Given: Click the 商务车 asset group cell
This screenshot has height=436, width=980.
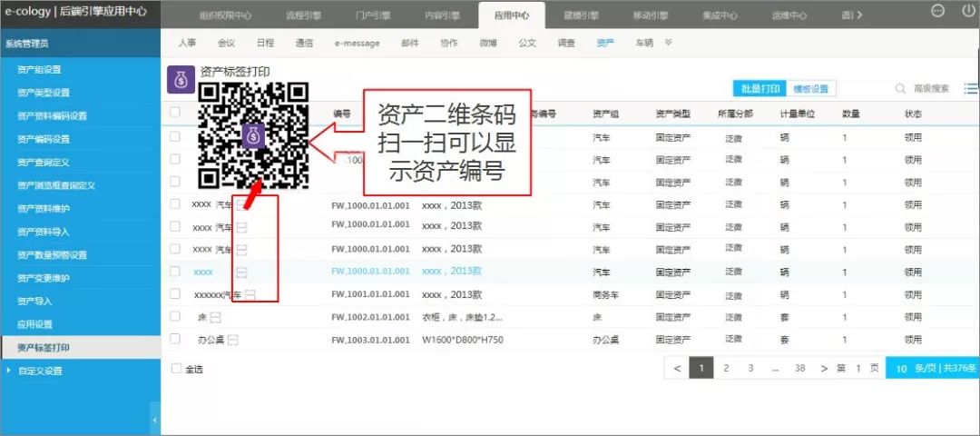Looking at the screenshot, I should [x=605, y=294].
